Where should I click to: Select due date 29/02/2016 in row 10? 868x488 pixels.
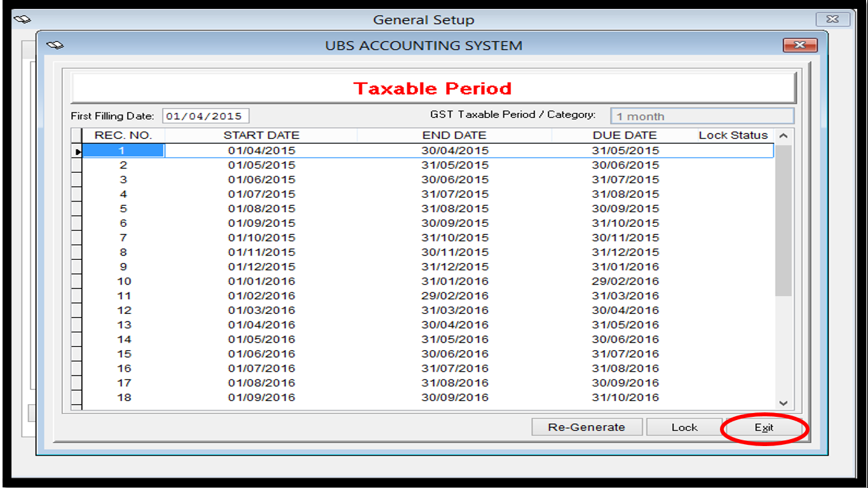[x=625, y=281]
